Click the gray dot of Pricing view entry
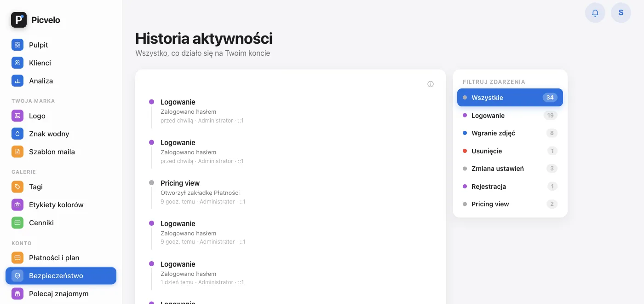 (x=151, y=183)
